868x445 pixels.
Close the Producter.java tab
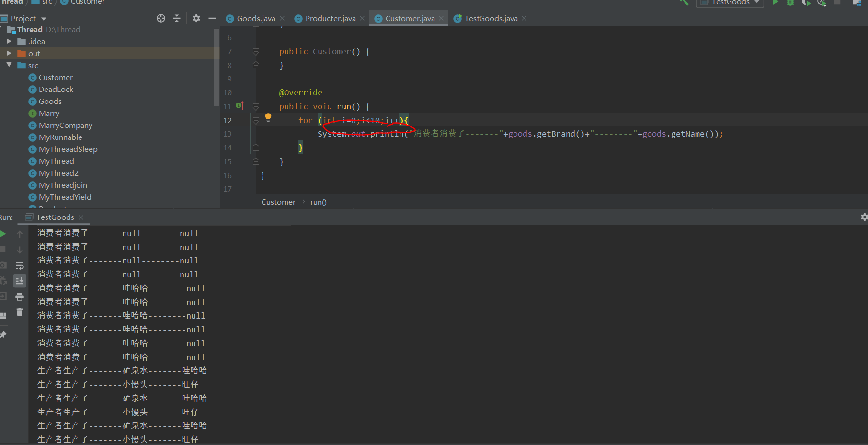(362, 18)
